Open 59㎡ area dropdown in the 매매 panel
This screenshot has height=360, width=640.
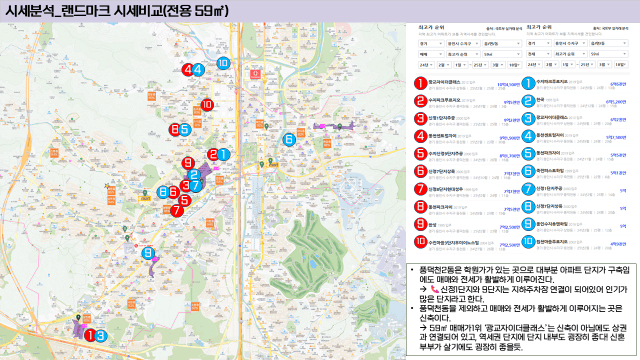tap(502, 54)
